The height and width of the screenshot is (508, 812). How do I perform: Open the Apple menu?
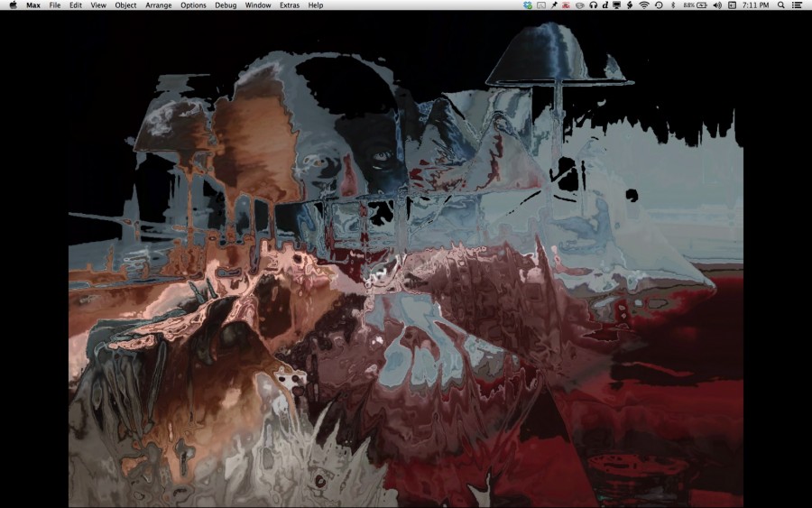pyautogui.click(x=14, y=5)
